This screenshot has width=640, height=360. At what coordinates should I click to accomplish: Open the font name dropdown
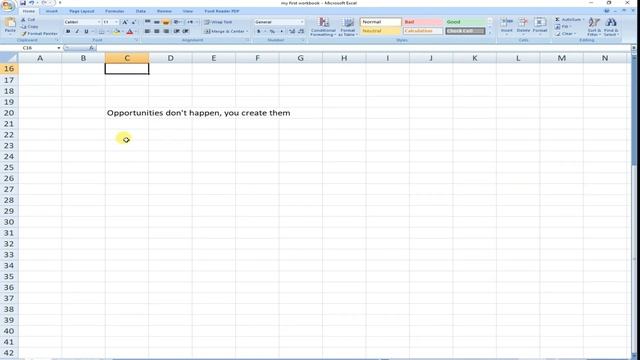click(x=99, y=22)
